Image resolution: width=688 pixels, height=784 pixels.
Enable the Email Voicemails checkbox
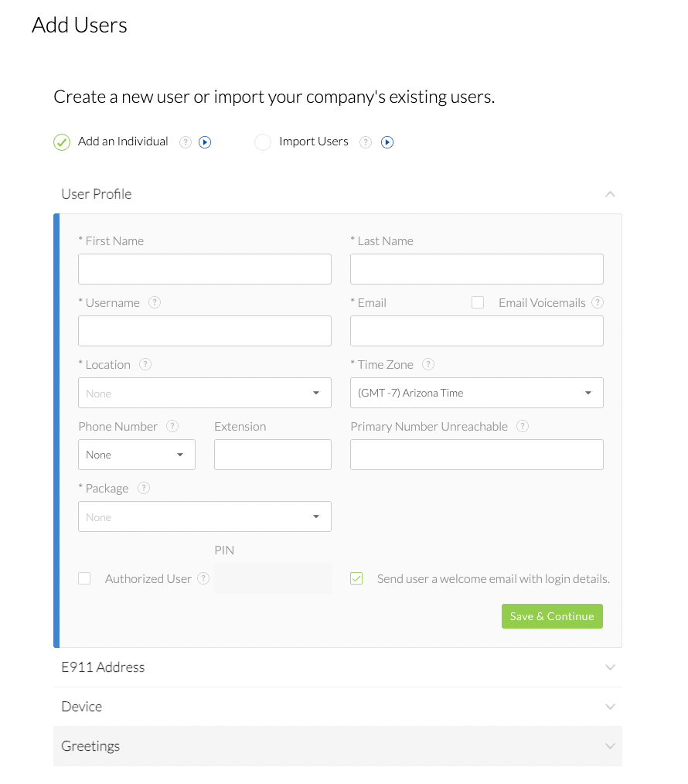coord(478,302)
